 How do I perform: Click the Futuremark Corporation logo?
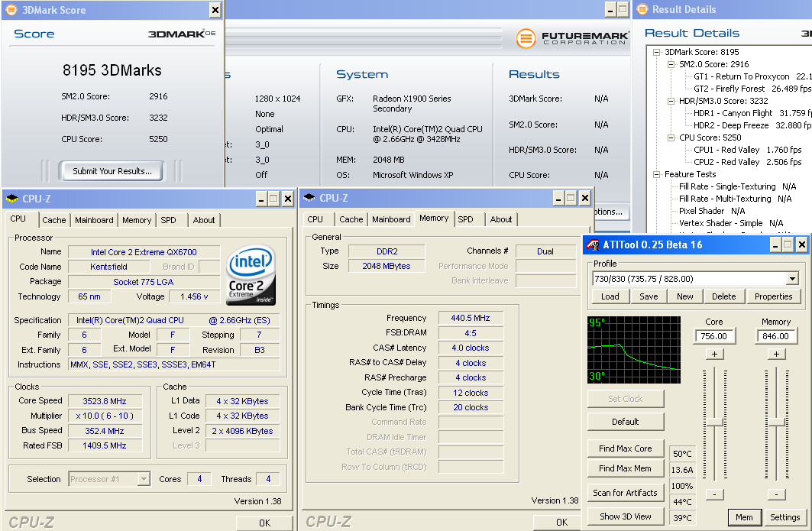[572, 37]
